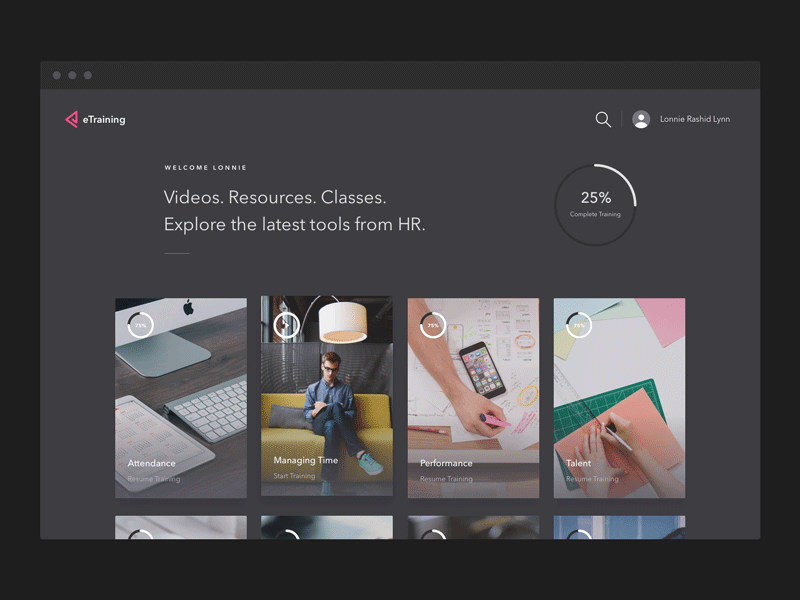800x600 pixels.
Task: Click the 25% Complete Training progress ring
Action: pyautogui.click(x=595, y=205)
